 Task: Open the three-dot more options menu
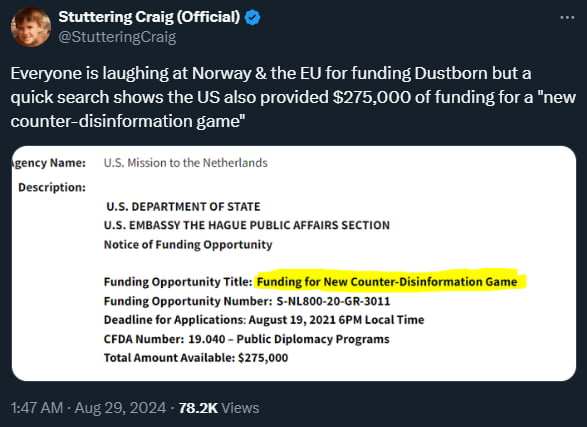[567, 18]
